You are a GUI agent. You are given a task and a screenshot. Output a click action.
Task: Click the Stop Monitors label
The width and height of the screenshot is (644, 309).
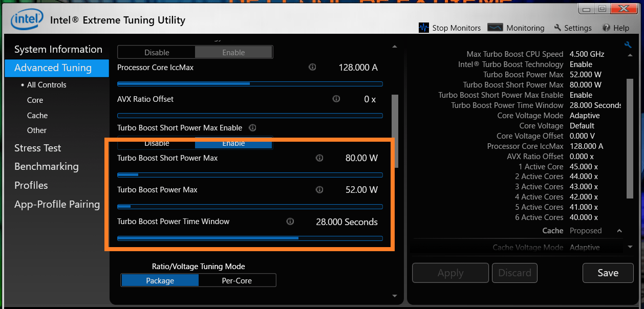click(457, 28)
